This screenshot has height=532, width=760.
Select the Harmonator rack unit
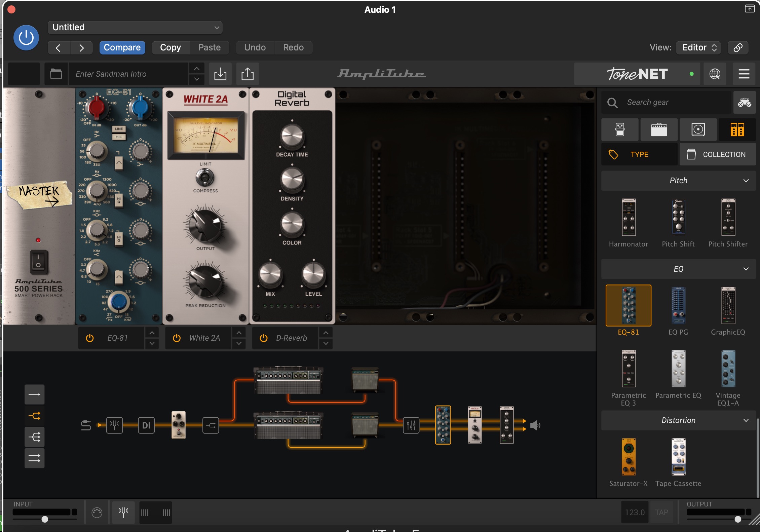point(629,217)
